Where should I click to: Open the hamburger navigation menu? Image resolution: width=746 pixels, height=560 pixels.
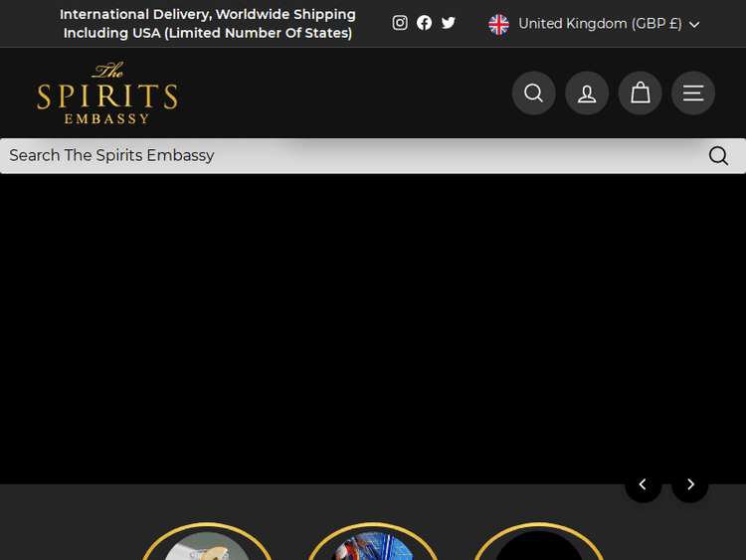(693, 93)
